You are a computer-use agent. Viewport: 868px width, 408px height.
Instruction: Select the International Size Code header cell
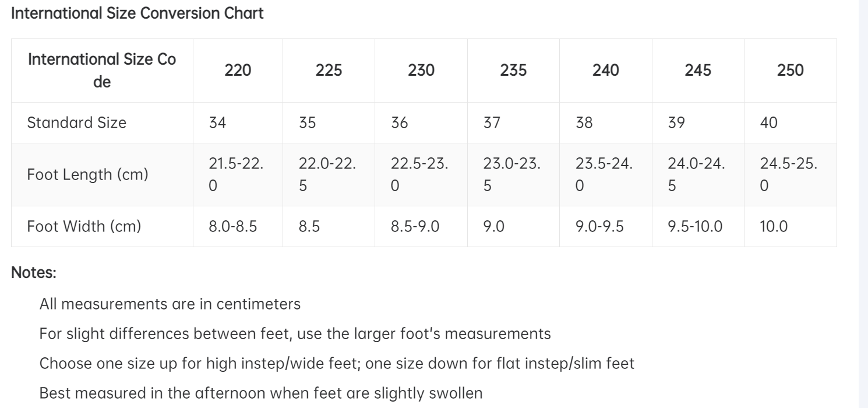click(102, 71)
